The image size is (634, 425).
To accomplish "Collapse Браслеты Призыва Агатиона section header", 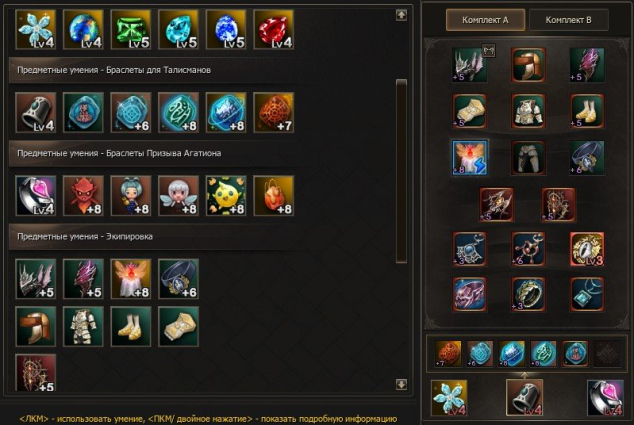I will (158, 153).
